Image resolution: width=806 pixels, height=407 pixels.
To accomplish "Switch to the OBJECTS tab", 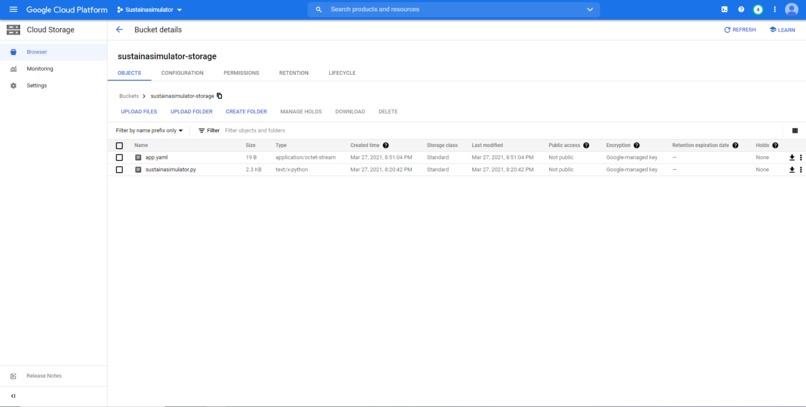I will click(x=129, y=73).
